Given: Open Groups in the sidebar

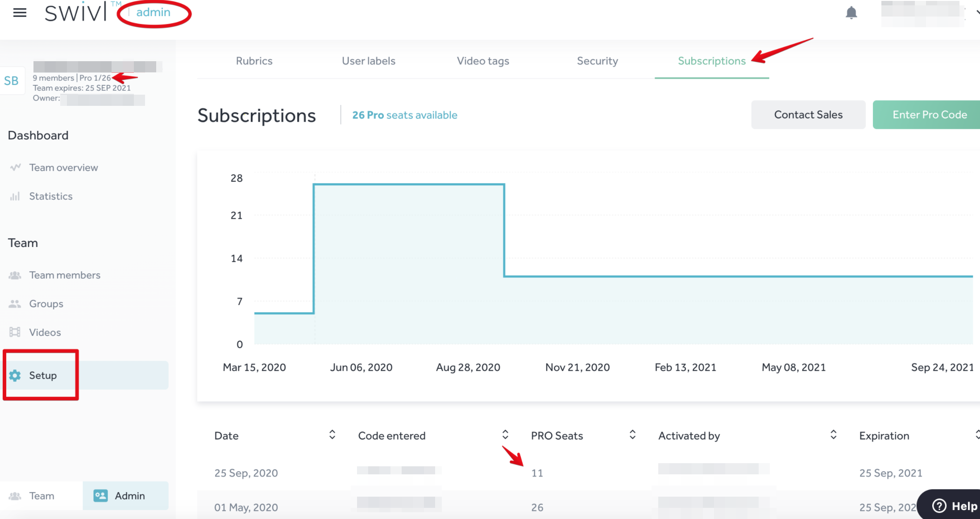Looking at the screenshot, I should pos(46,304).
